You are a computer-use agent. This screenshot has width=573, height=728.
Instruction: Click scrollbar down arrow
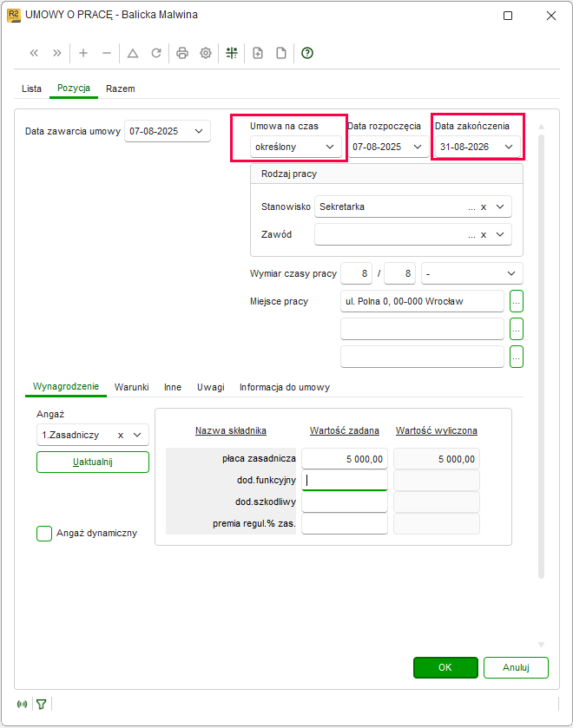pos(542,645)
